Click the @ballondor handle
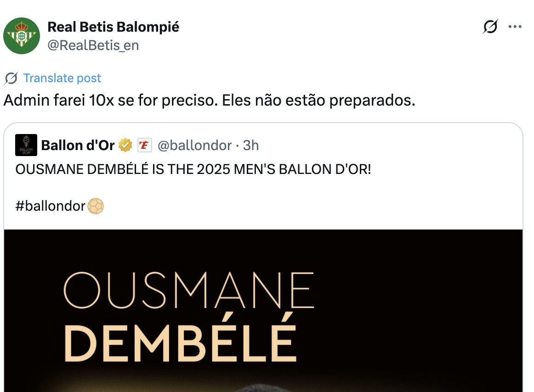Screen dimensions: 534x392 point(194,146)
